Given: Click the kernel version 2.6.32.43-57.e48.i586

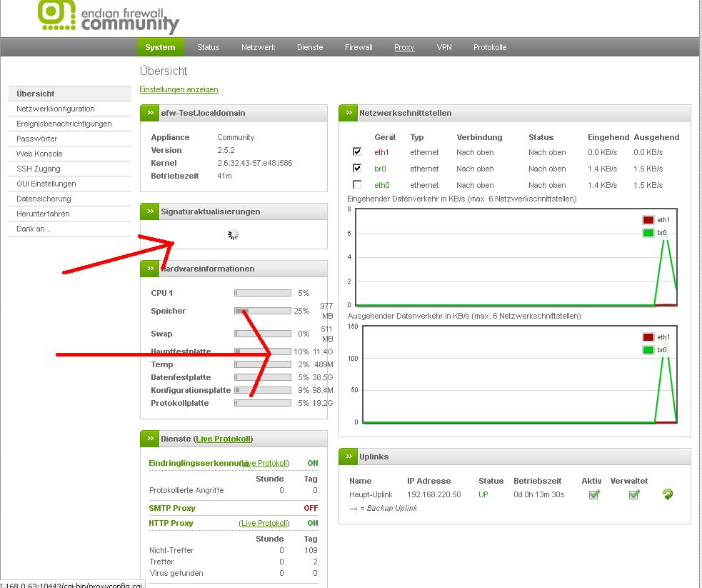Looking at the screenshot, I should pyautogui.click(x=255, y=163).
